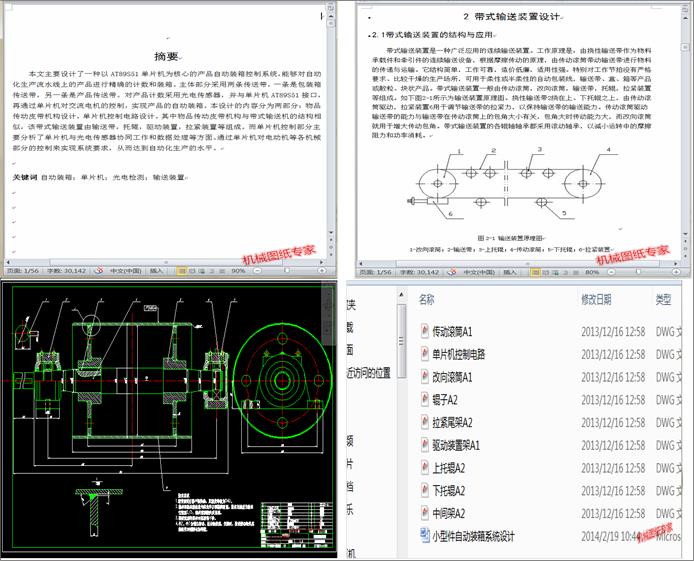Toggle 插入 mode in left Word status bar

(x=156, y=271)
